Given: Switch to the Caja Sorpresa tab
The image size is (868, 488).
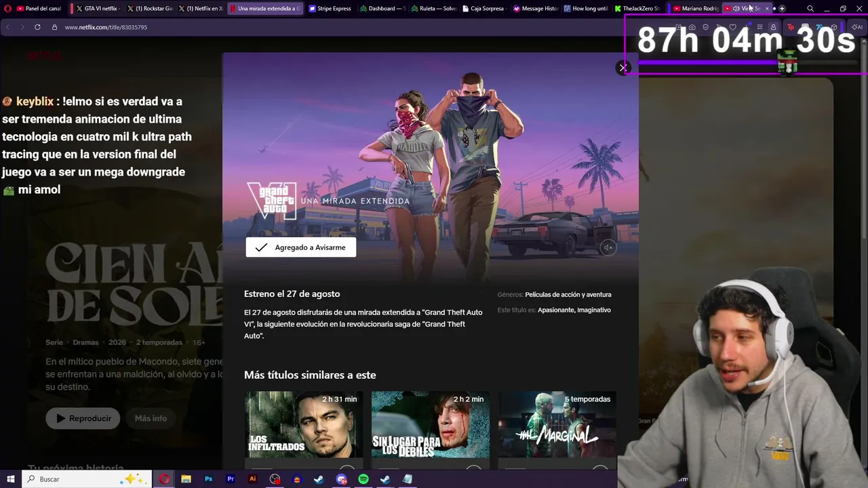Looking at the screenshot, I should coord(484,8).
